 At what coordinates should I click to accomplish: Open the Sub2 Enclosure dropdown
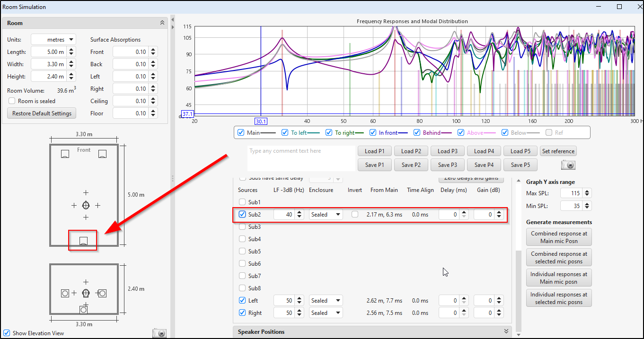326,214
